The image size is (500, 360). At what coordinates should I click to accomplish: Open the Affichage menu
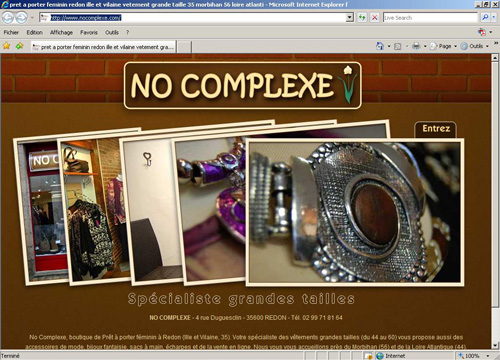pyautogui.click(x=61, y=32)
